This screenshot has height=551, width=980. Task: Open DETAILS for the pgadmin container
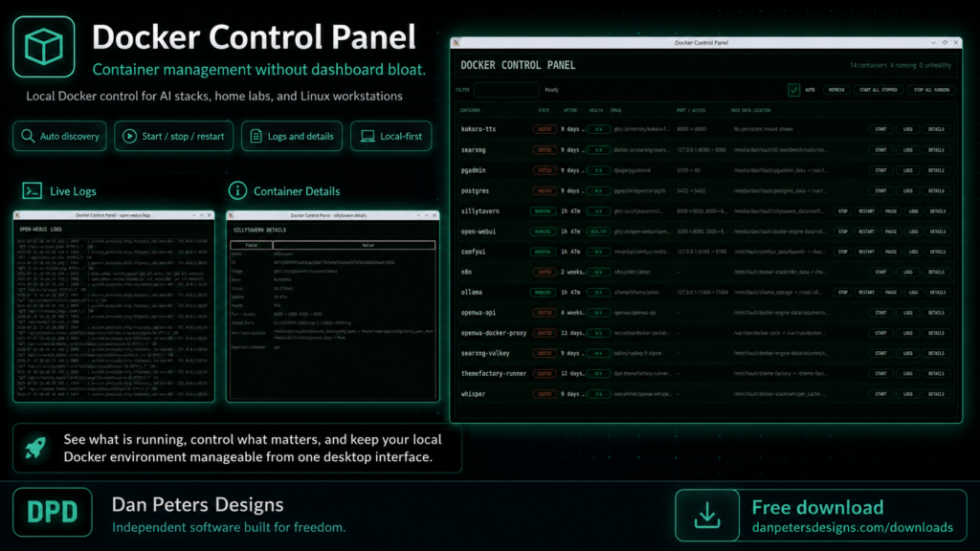coord(936,170)
